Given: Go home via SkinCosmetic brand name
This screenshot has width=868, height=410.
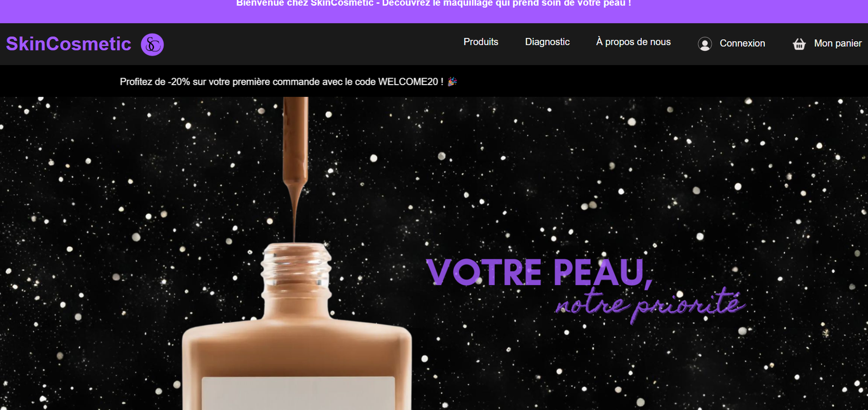Looking at the screenshot, I should [x=68, y=44].
